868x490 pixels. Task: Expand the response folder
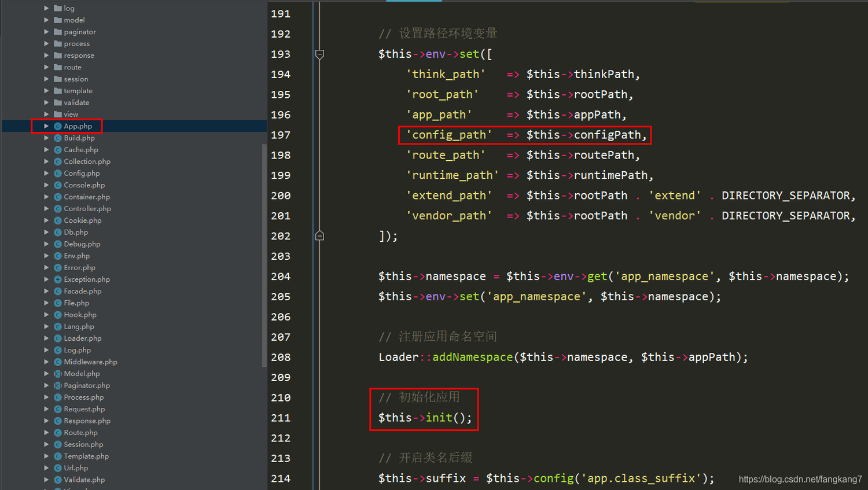pyautogui.click(x=46, y=56)
